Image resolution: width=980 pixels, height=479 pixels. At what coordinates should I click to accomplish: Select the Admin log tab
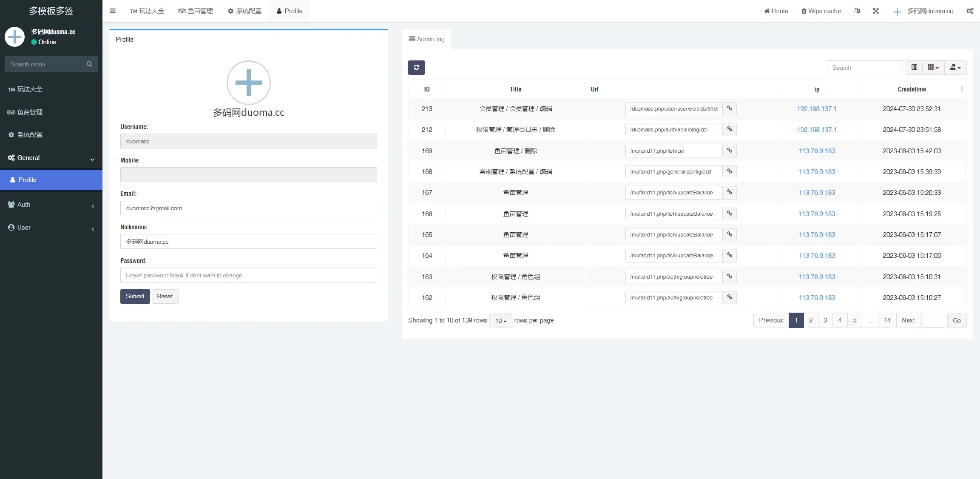click(426, 39)
